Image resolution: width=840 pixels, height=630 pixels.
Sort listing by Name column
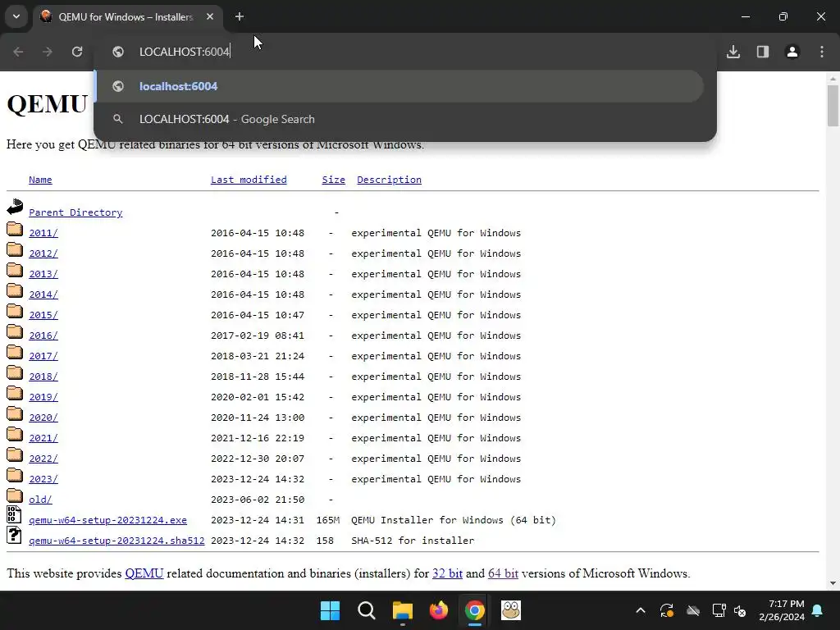point(40,180)
